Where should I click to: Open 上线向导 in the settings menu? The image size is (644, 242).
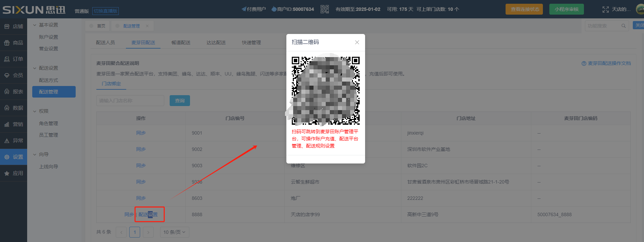[49, 167]
